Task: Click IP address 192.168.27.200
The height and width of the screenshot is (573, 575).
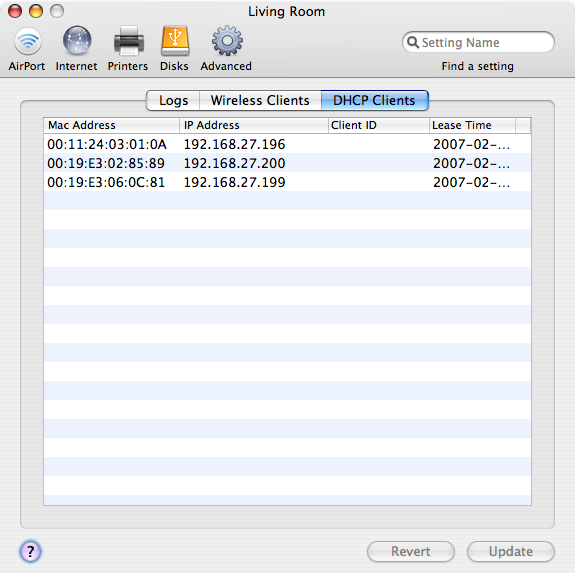Action: tap(234, 163)
